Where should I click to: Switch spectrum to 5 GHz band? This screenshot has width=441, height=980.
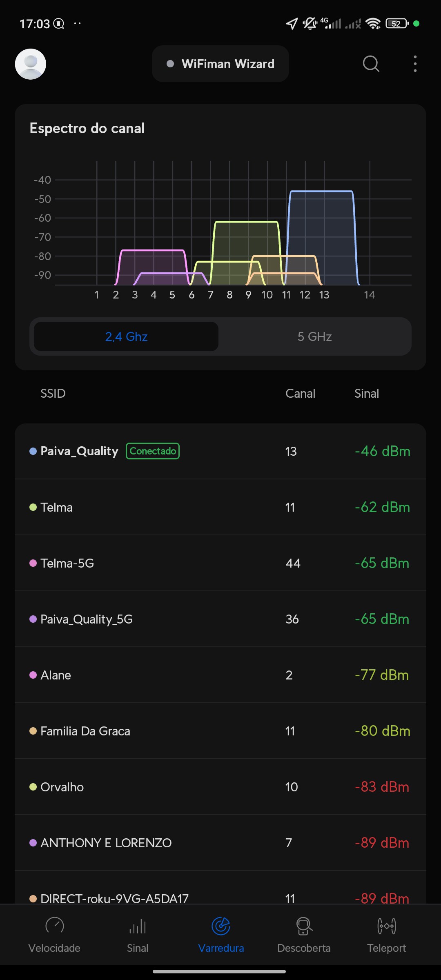click(314, 336)
